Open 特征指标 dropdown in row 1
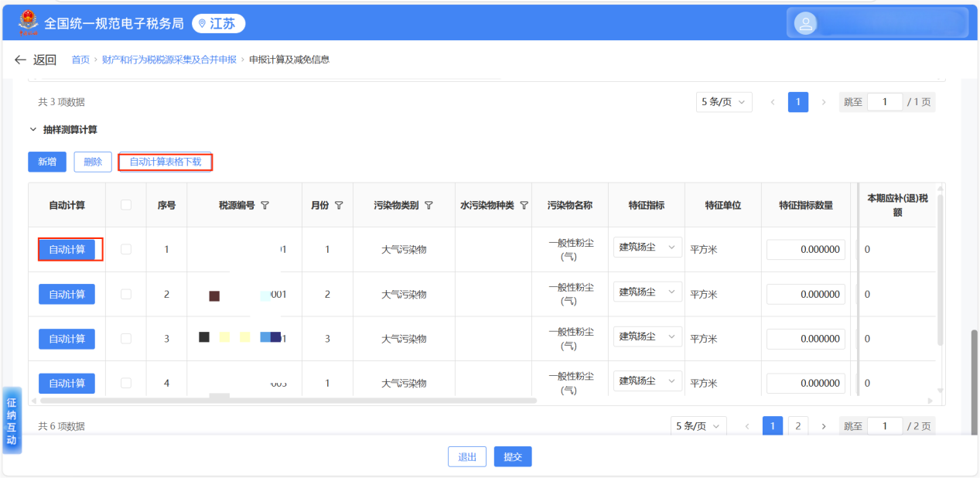This screenshot has height=478, width=980. point(647,248)
